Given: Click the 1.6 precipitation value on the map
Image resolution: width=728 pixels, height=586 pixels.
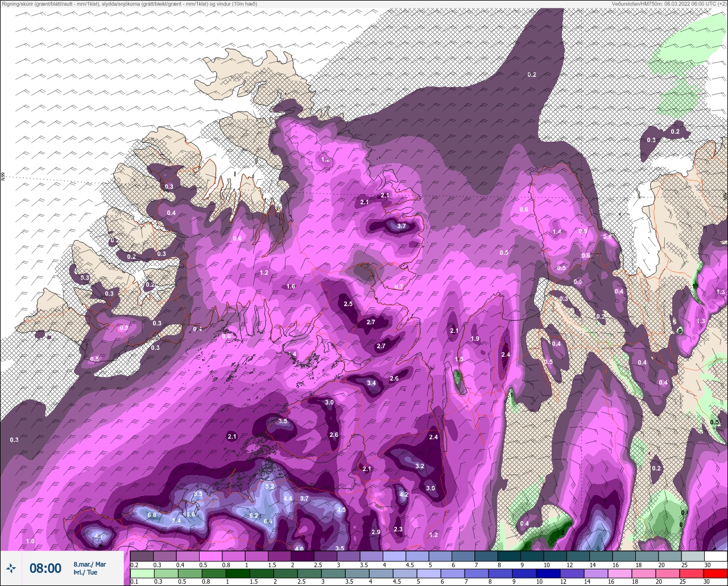Looking at the screenshot, I should [291, 287].
